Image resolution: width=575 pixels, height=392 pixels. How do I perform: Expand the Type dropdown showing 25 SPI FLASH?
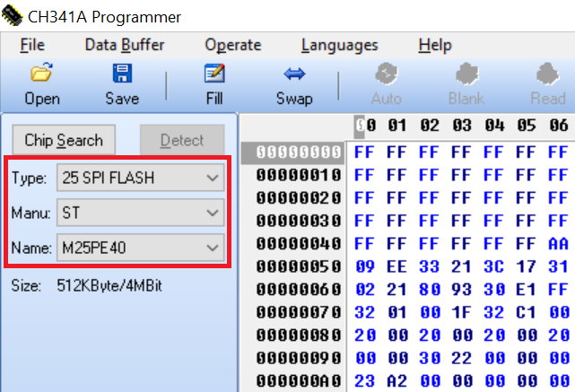tap(212, 179)
